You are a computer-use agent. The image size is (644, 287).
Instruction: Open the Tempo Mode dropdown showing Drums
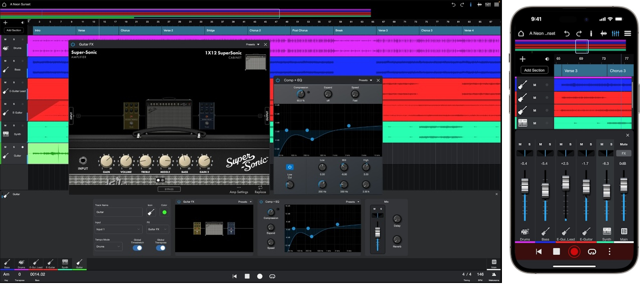[x=108, y=246]
